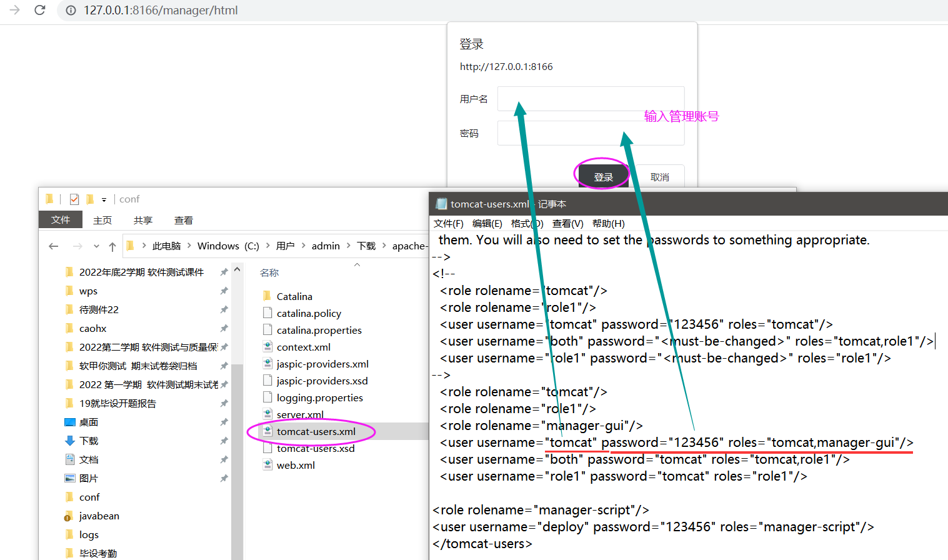Select web.xml file icon

[x=267, y=465]
